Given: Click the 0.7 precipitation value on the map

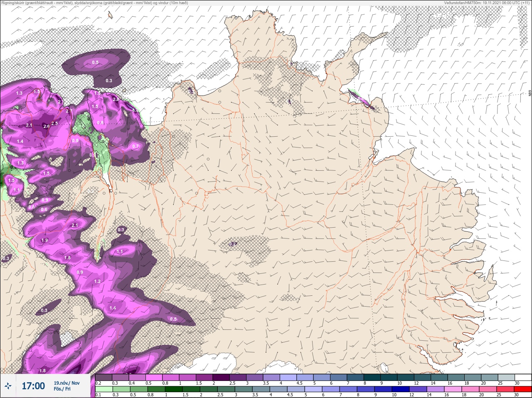Looking at the screenshot, I should (x=135, y=146).
